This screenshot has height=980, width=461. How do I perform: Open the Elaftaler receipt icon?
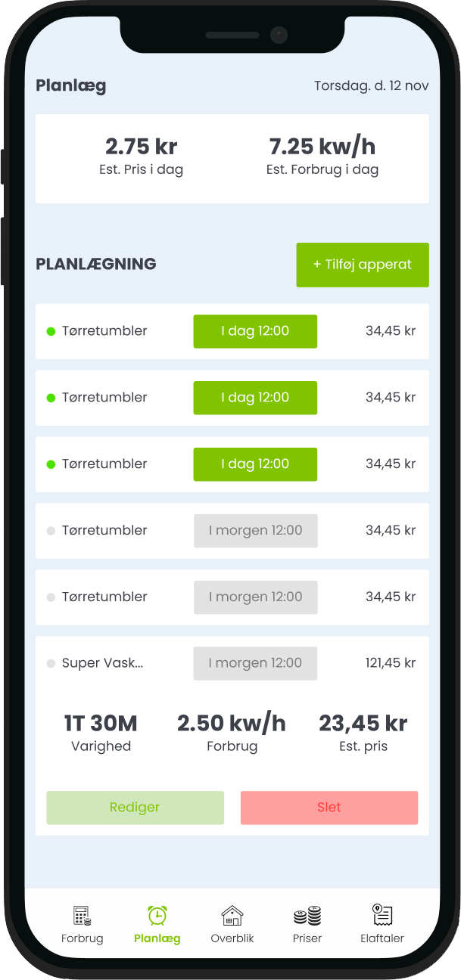(x=382, y=916)
